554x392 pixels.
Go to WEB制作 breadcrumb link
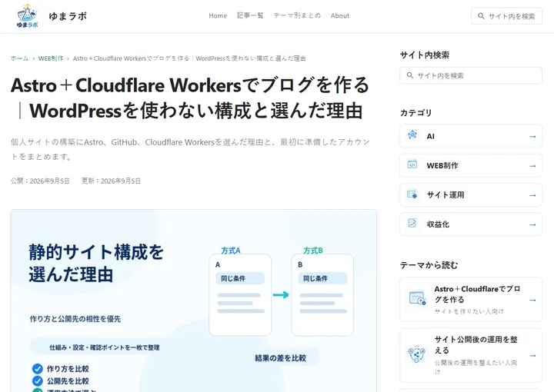51,58
